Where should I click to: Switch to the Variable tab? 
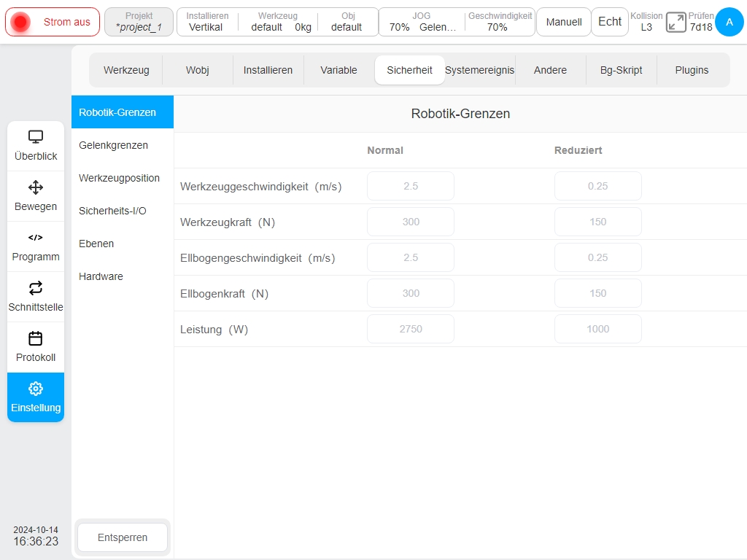338,70
